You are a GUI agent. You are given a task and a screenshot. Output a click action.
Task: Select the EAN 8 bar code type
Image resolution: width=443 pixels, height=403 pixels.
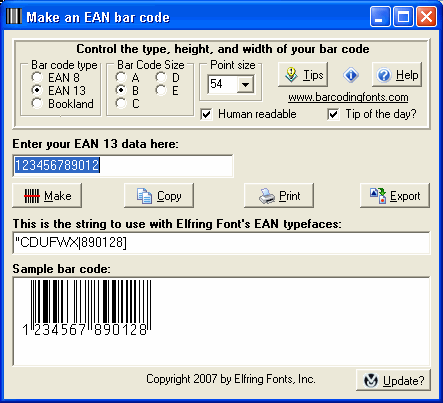[x=37, y=77]
